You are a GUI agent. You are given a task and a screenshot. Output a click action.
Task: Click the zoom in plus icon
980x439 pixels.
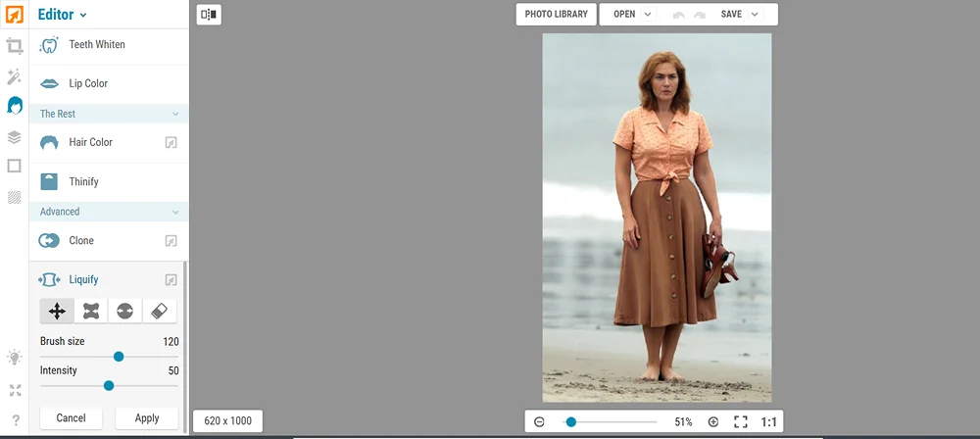pyautogui.click(x=713, y=422)
